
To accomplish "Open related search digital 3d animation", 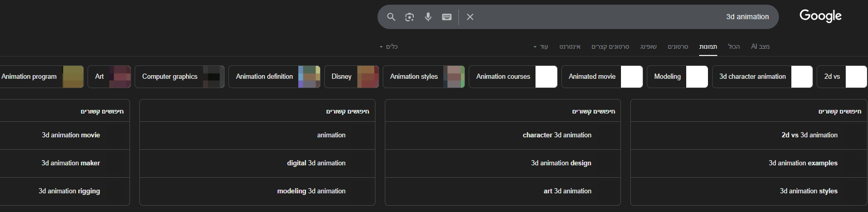I will (316, 163).
